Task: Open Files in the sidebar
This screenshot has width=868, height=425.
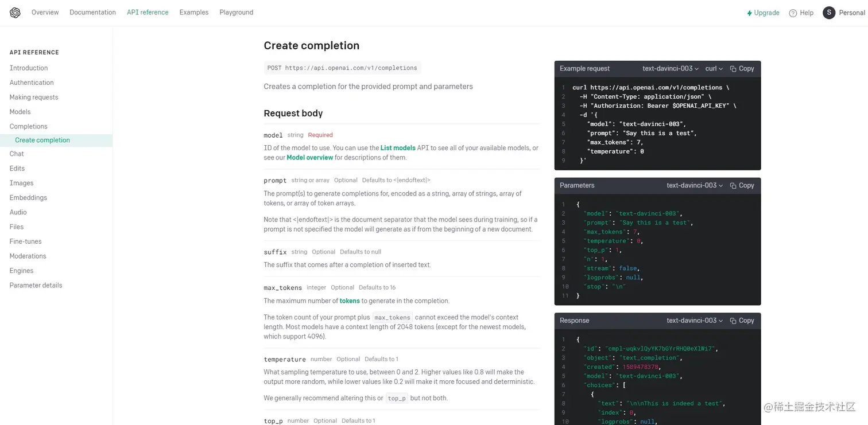Action: pyautogui.click(x=17, y=227)
